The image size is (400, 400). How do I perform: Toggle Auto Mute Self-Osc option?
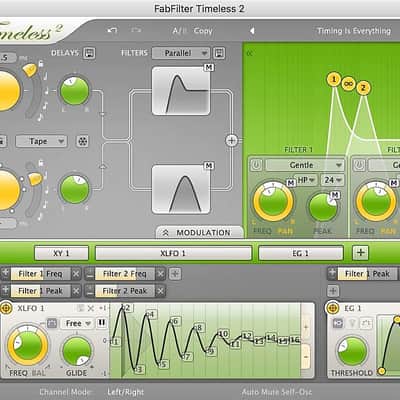[277, 392]
